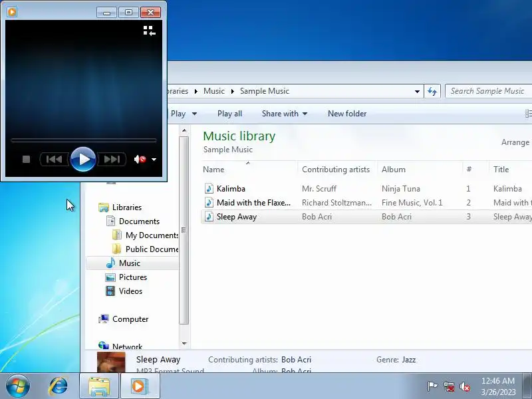The width and height of the screenshot is (532, 399).
Task: Select Music library in navigation pane
Action: (x=129, y=263)
